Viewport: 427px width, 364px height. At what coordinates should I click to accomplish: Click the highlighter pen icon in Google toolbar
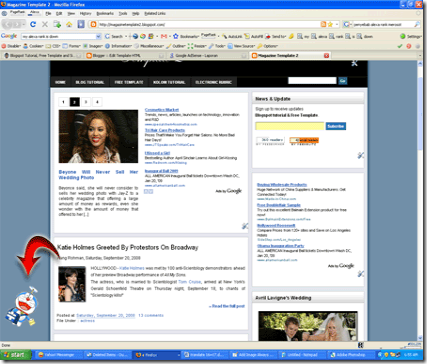[x=291, y=36]
